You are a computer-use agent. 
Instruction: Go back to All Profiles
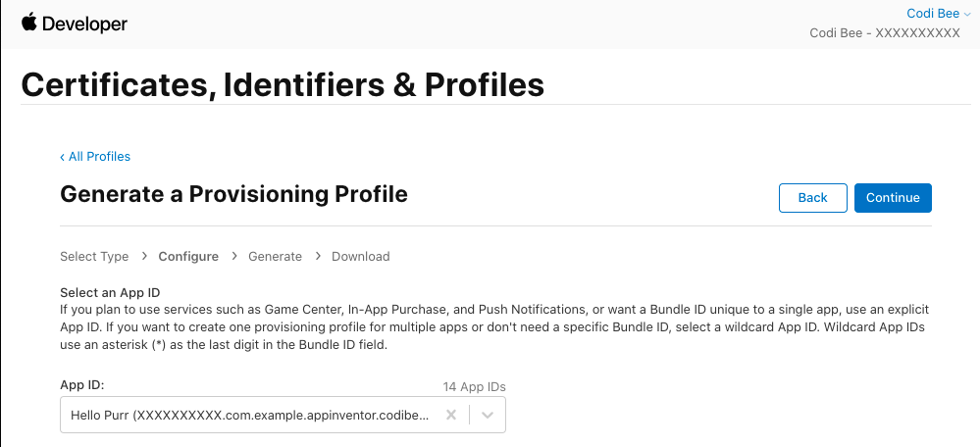[x=95, y=156]
